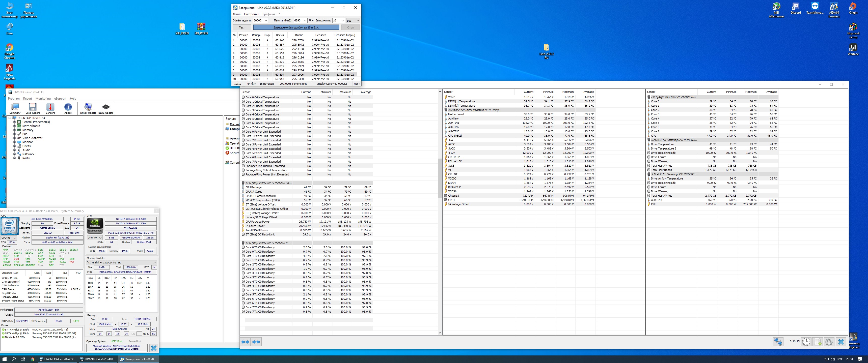Viewport: 868px width, 363px height.
Task: Click the Вся memory link in LinX
Action: point(311,20)
